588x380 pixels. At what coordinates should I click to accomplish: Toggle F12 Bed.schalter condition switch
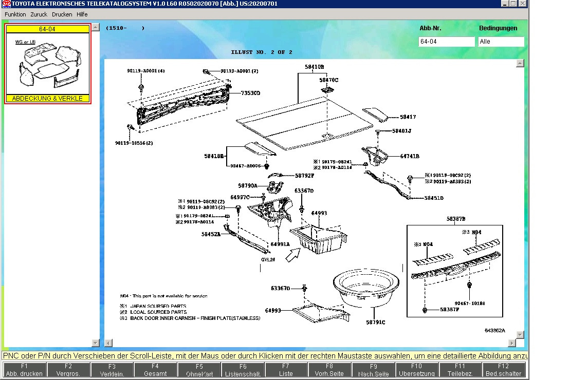click(x=503, y=370)
